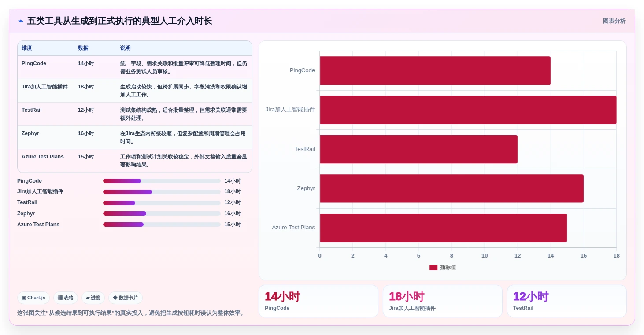Select the 表格 tag chip
644x335 pixels.
tap(66, 298)
